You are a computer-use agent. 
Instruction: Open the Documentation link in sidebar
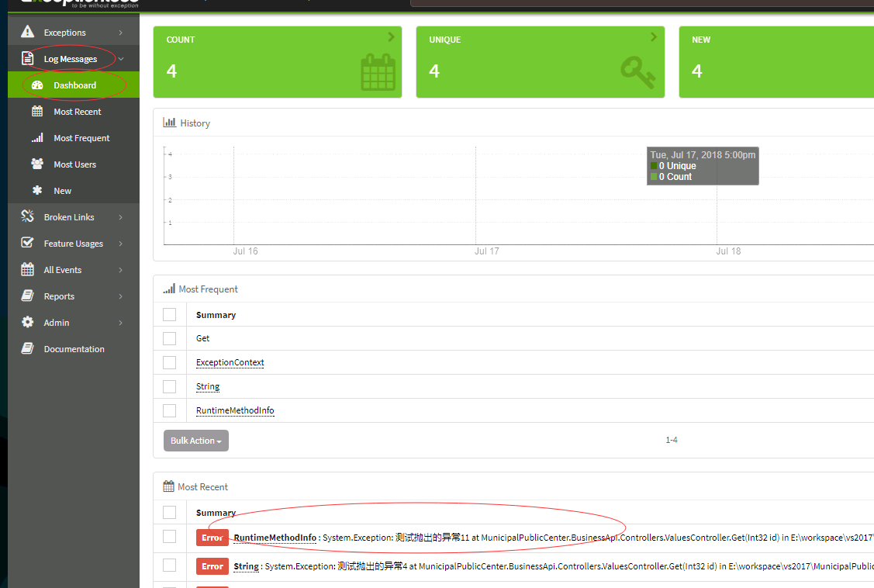click(74, 349)
